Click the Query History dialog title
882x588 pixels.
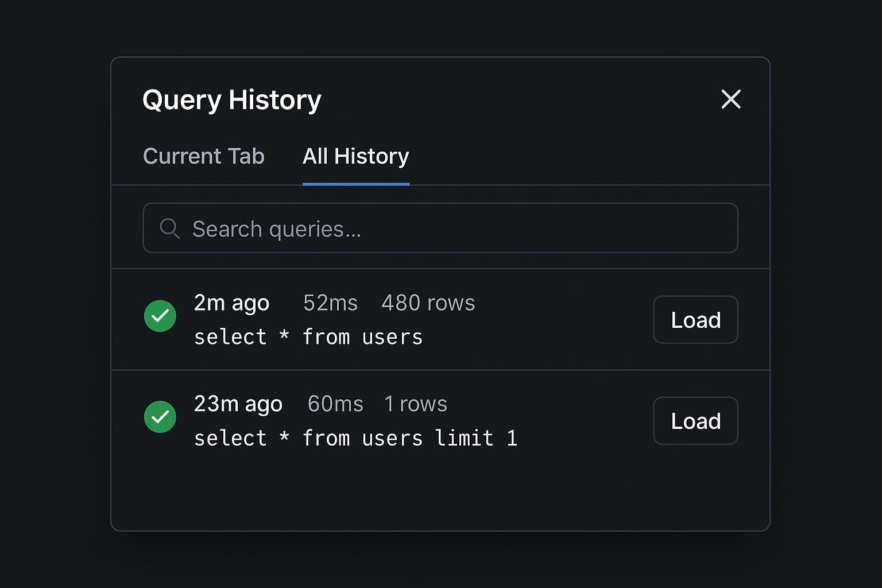(x=232, y=99)
